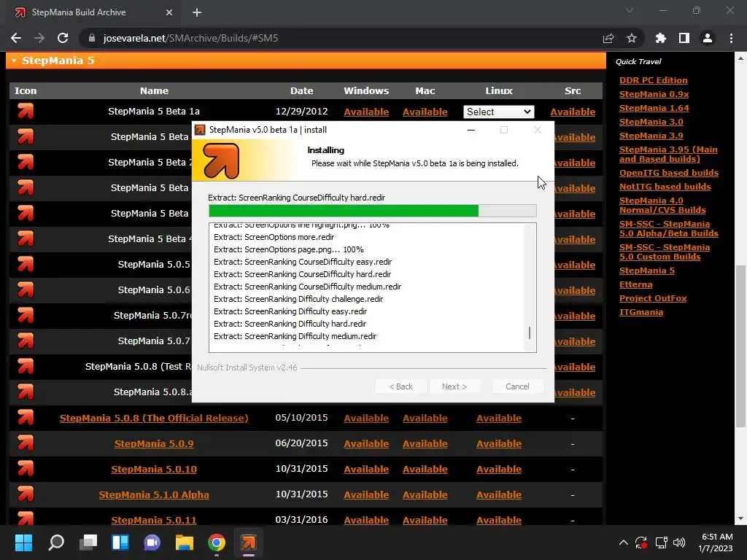Click icon in StepMania 5.0.8 Official Release row
747x560 pixels.
(26, 417)
